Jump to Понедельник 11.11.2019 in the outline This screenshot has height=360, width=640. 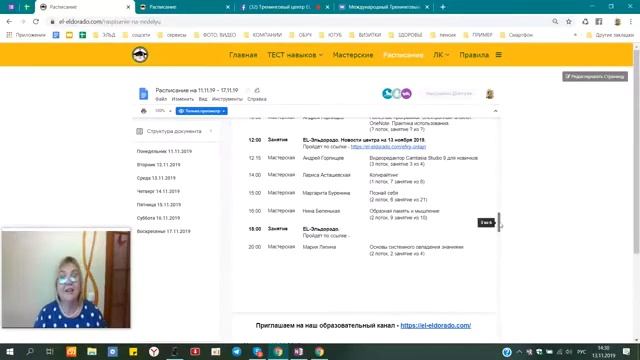164,151
